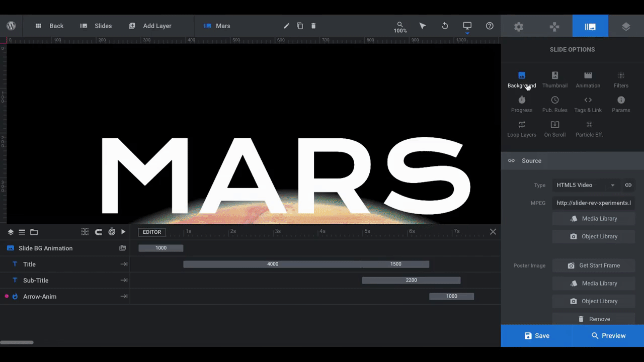The image size is (644, 362).
Task: Select the Arrow-Anim layer row
Action: pyautogui.click(x=65, y=297)
